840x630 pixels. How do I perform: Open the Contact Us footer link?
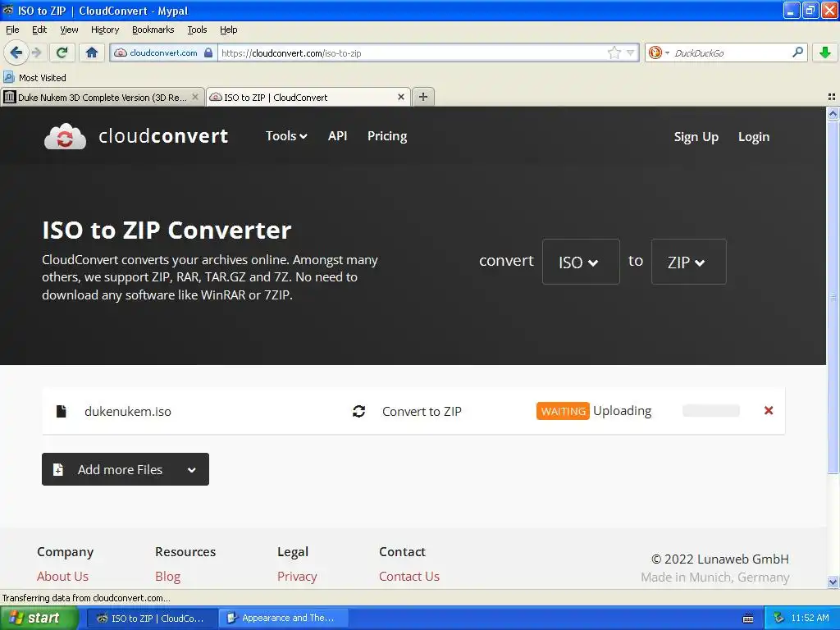pyautogui.click(x=409, y=577)
